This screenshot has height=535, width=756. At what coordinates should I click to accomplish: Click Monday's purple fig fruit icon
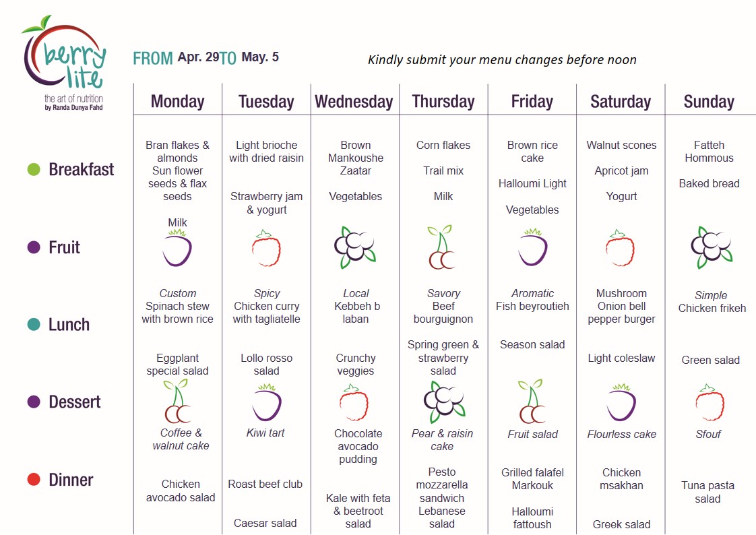177,248
